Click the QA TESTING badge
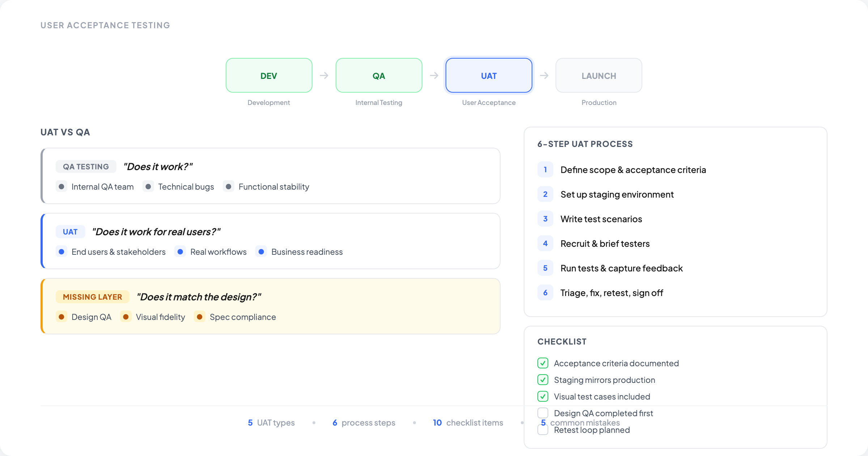 tap(86, 166)
